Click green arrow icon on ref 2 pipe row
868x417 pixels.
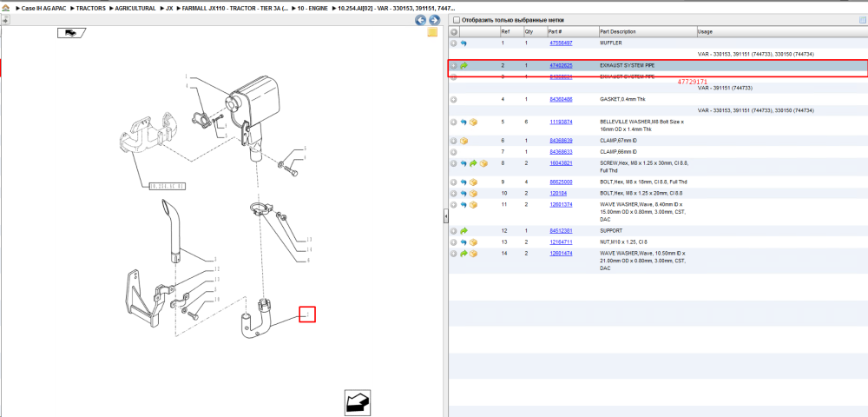click(x=464, y=65)
